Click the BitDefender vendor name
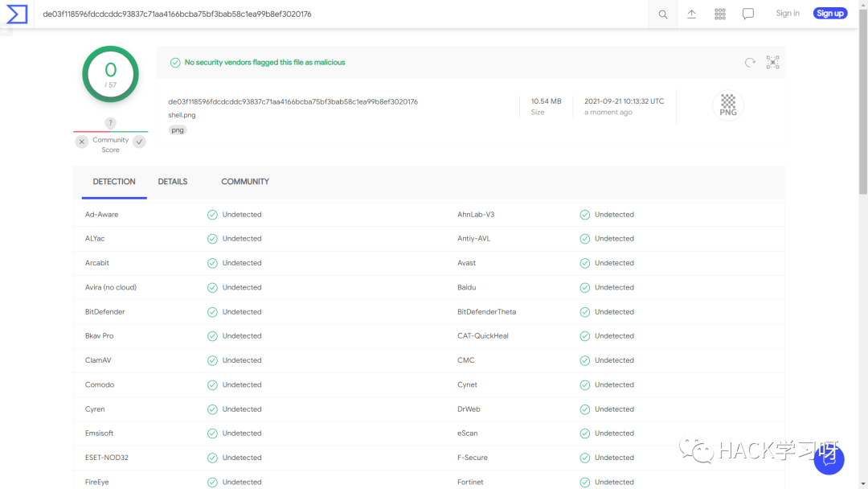This screenshot has height=489, width=868. point(104,312)
